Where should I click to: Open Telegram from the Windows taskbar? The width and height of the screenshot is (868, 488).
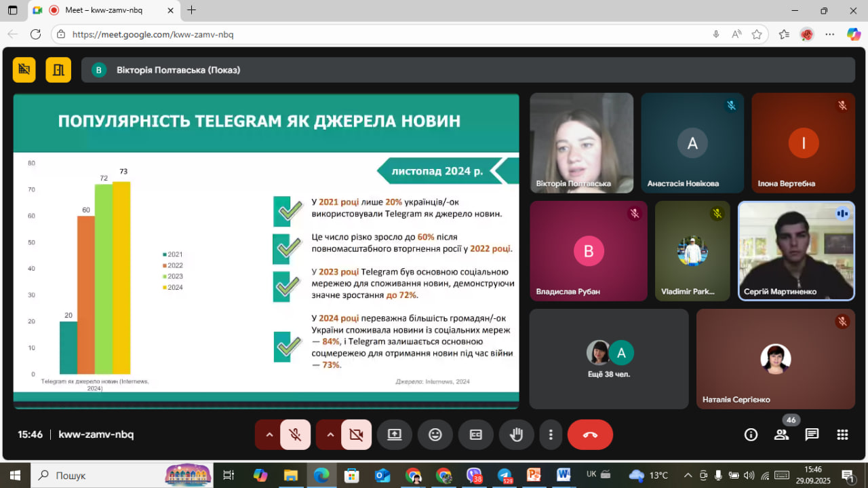(504, 475)
